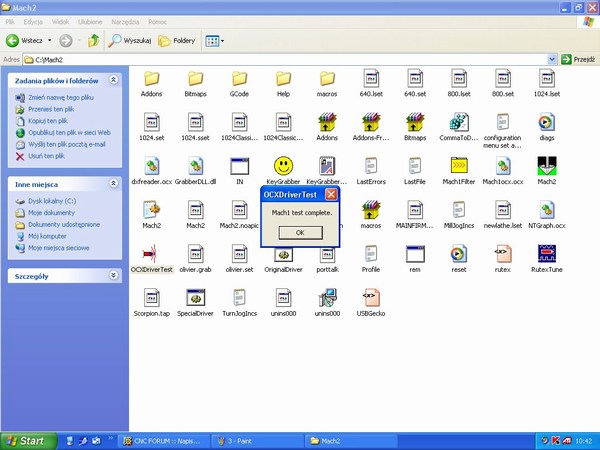Select the KeyGrabber smiley icon
This screenshot has width=600, height=450.
284,166
